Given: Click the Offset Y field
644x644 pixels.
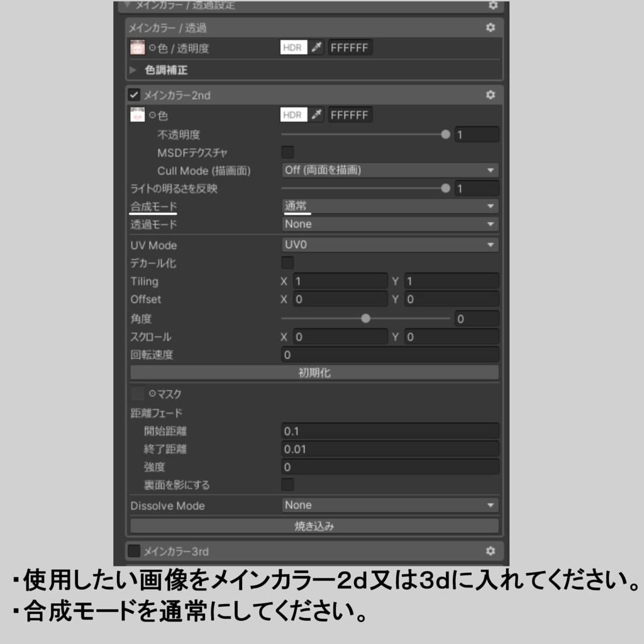Looking at the screenshot, I should click(452, 299).
